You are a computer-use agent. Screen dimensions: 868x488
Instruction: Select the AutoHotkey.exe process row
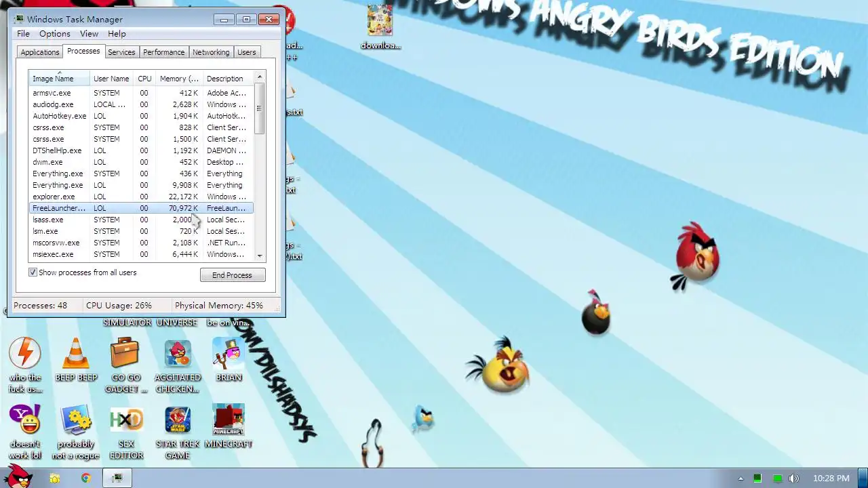point(141,116)
